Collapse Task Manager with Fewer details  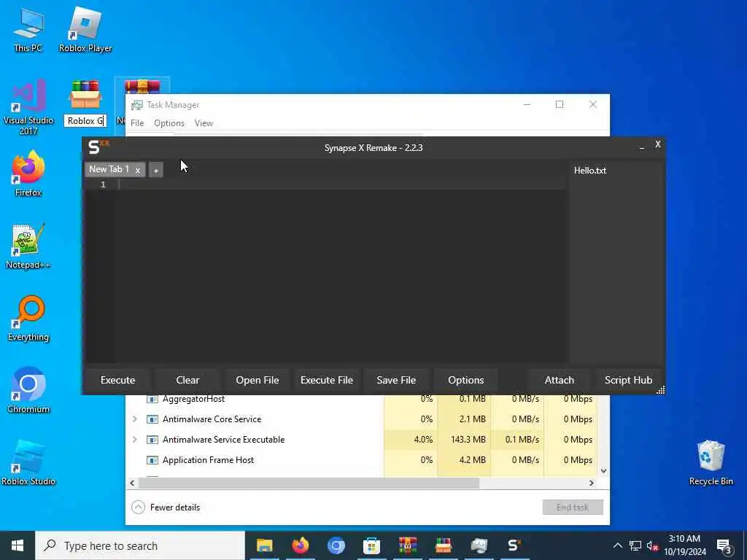click(x=166, y=507)
